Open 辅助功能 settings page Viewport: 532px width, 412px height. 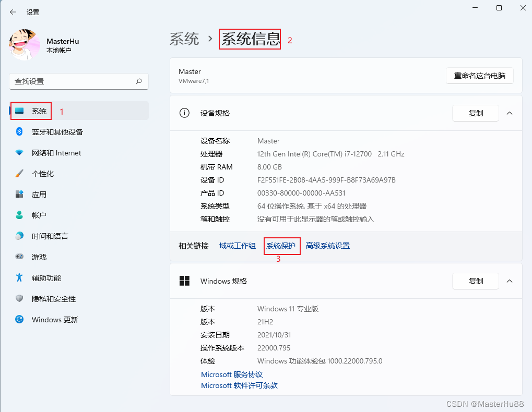pyautogui.click(x=79, y=278)
